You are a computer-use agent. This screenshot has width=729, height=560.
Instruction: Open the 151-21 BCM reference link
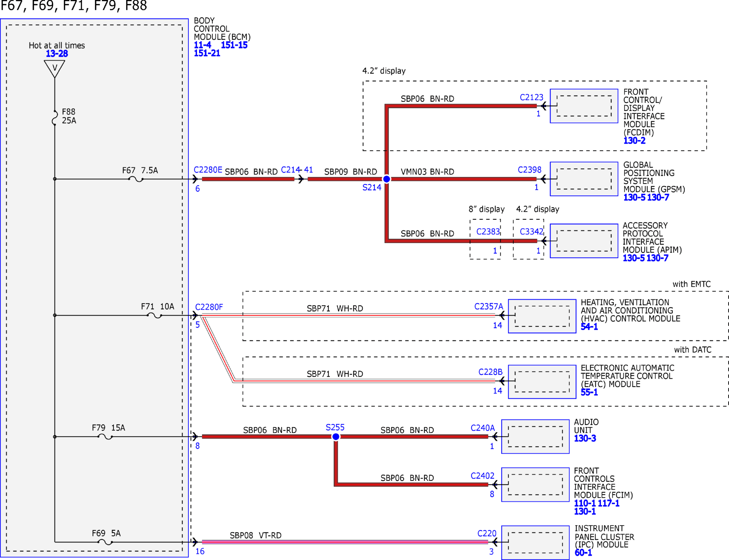[207, 53]
